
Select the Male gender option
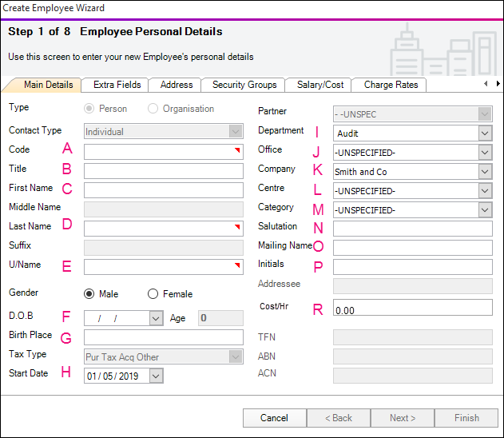click(x=89, y=294)
